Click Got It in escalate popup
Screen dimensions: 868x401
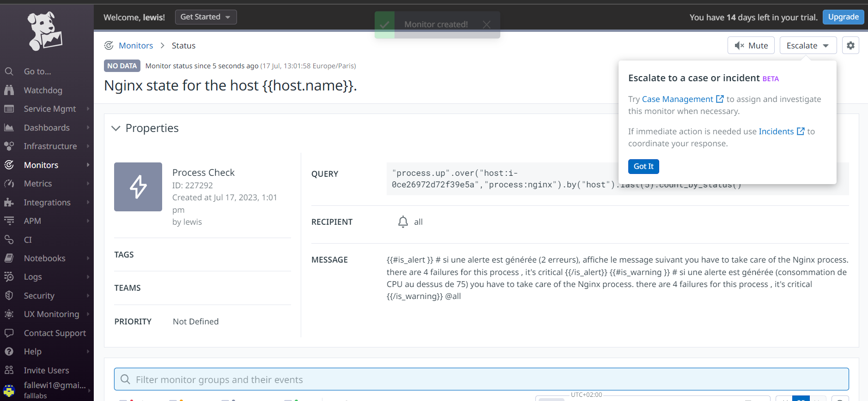(643, 166)
